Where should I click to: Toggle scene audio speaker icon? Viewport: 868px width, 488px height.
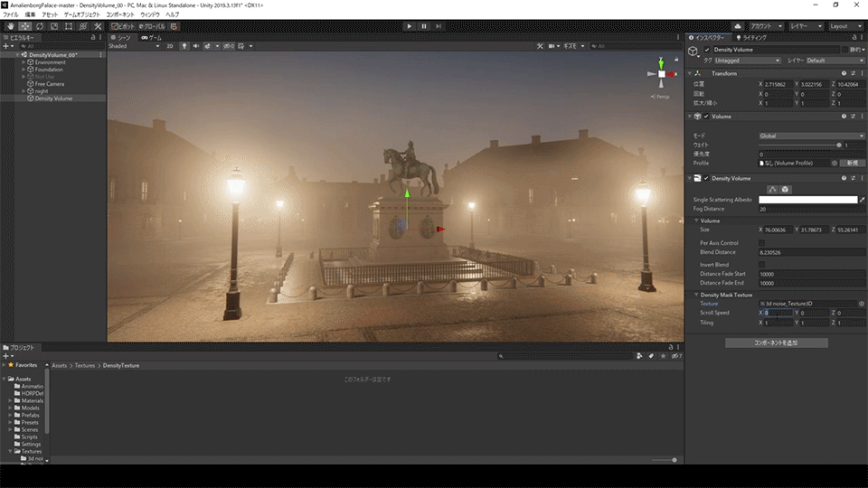point(195,45)
